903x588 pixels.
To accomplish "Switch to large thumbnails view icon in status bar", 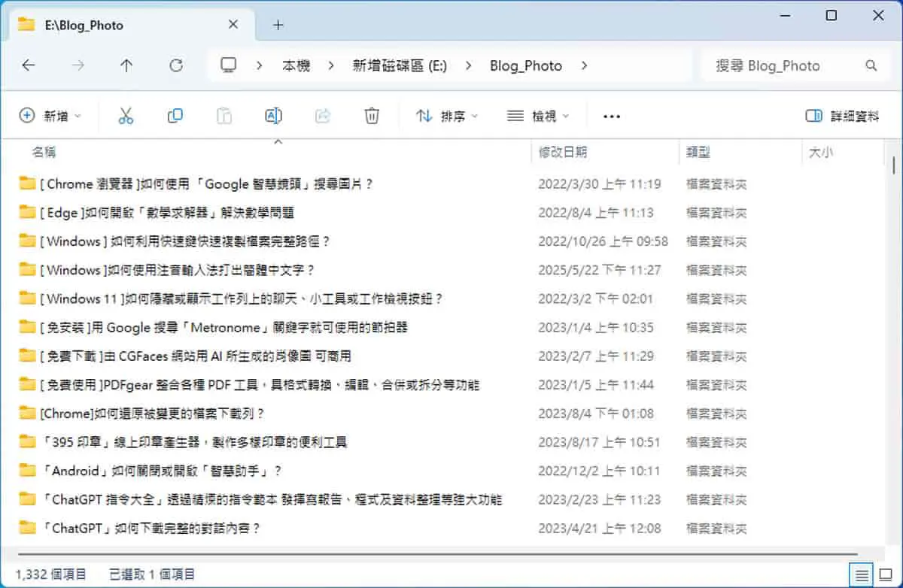I will click(885, 574).
